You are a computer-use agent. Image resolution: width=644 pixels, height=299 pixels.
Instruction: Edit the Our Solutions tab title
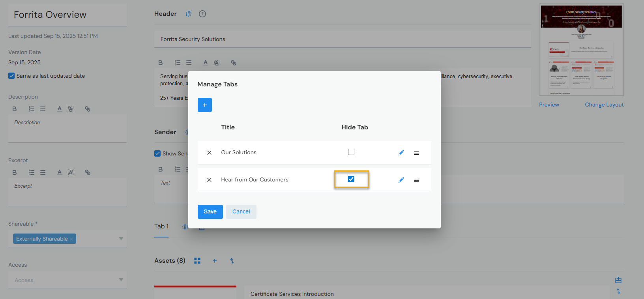tap(401, 153)
